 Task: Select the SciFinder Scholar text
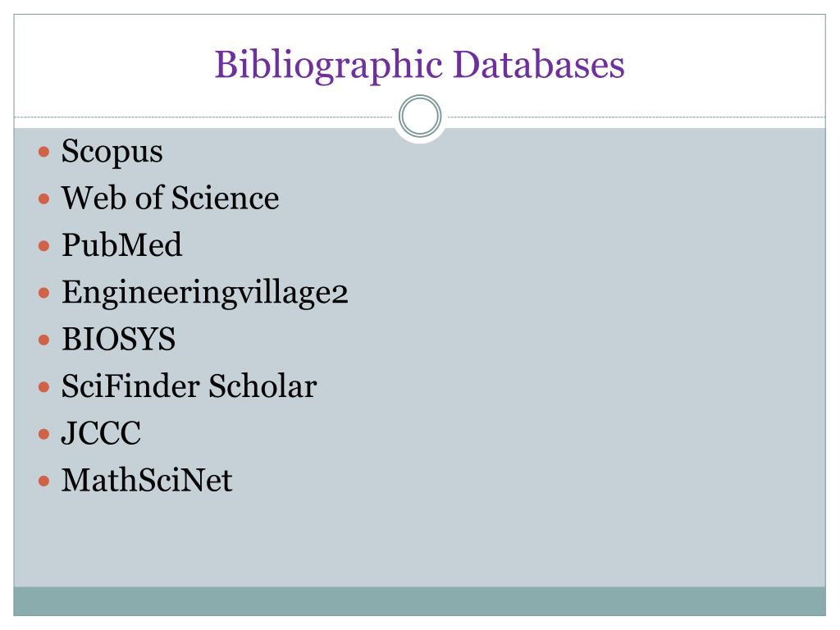[189, 386]
